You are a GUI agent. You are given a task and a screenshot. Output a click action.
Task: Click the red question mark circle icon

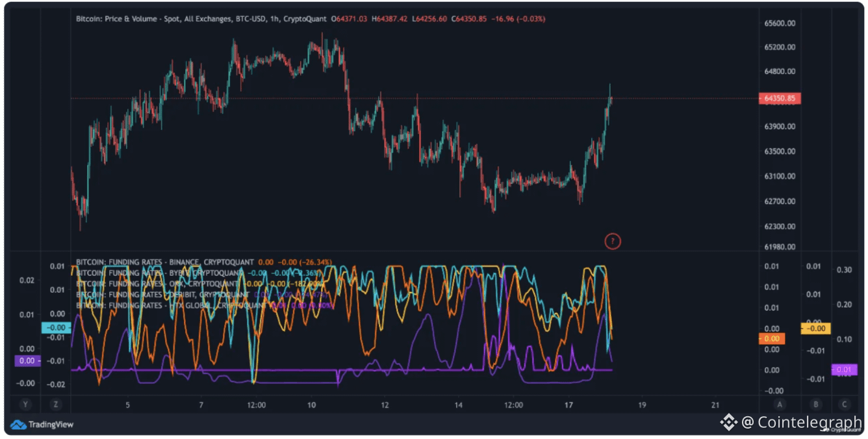[612, 242]
